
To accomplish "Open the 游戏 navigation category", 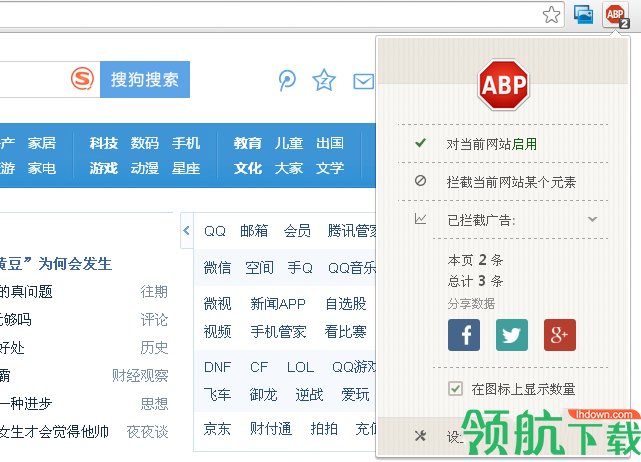I will [x=104, y=168].
